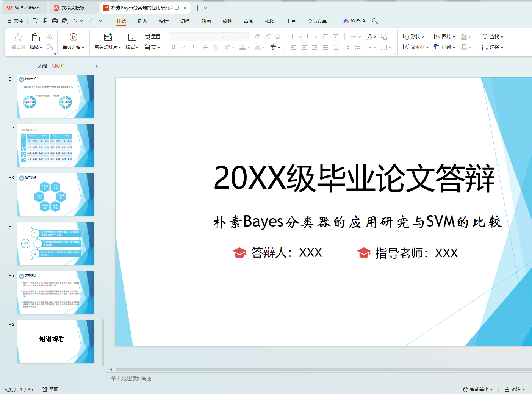This screenshot has height=394, width=532.
Task: Open the font size combo box
Action: tap(238, 37)
